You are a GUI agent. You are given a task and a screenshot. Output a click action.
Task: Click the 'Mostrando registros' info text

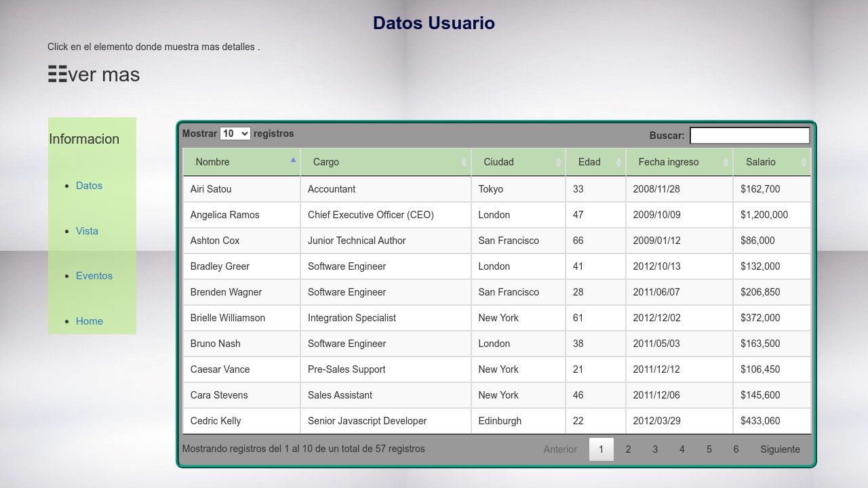point(304,449)
